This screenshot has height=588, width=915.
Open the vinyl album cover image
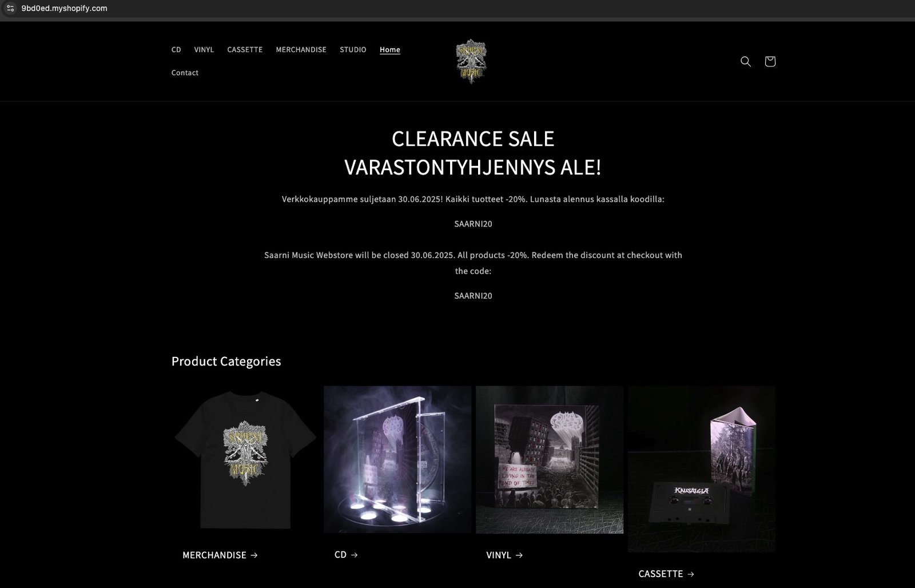(550, 459)
